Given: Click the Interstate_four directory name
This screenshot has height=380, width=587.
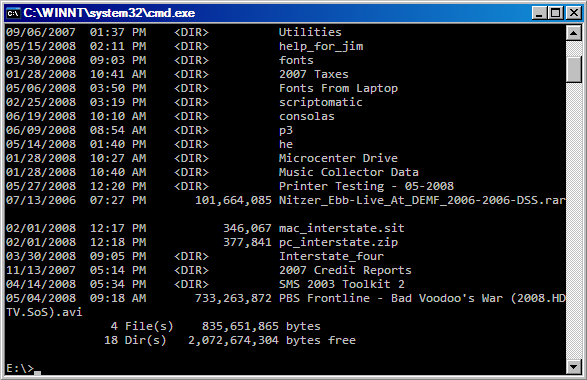Looking at the screenshot, I should click(331, 256).
